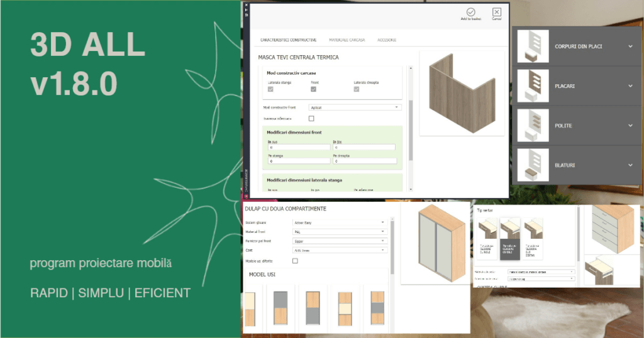
Task: Expand the Polite chevron
Action: click(630, 126)
